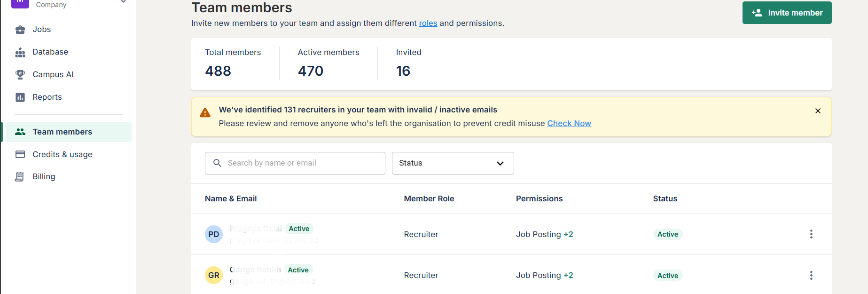Screen dimensions: 868x294
Task: Go to Credits & usage page
Action: coord(62,154)
